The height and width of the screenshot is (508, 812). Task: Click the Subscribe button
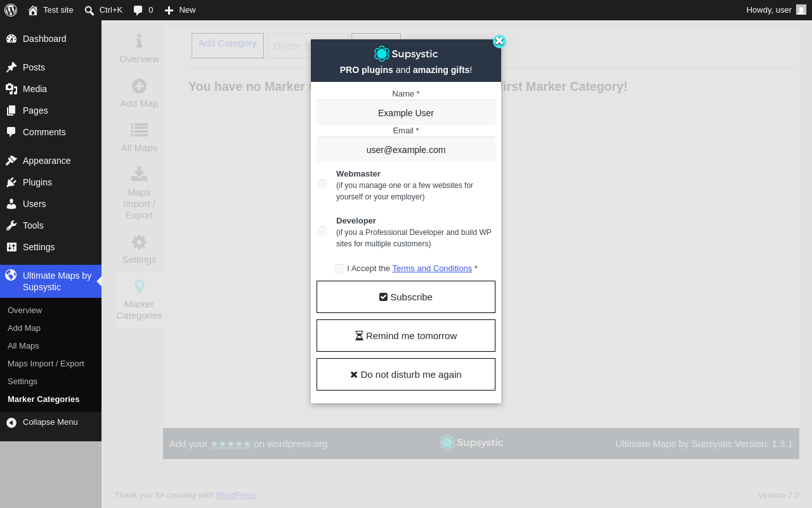pyautogui.click(x=406, y=297)
